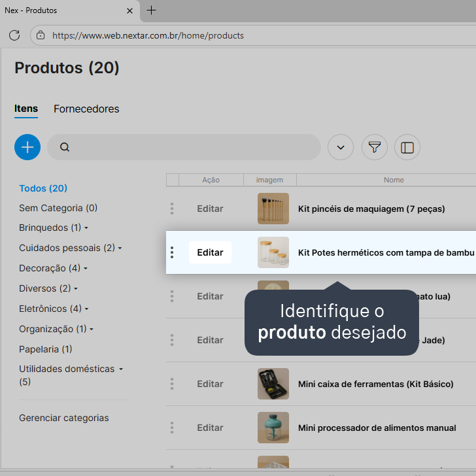Click the Nome column header
Image resolution: width=476 pixels, height=476 pixels.
pyautogui.click(x=394, y=180)
